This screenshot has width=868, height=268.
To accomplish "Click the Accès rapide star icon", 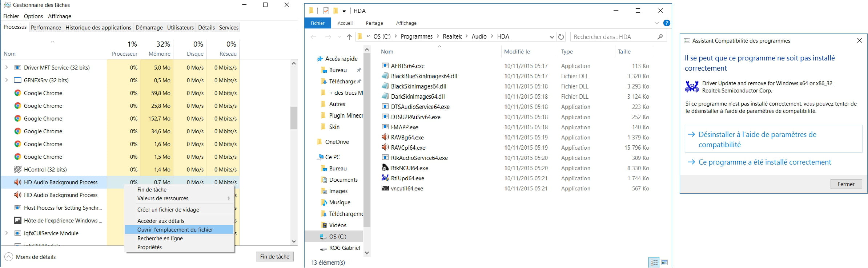I will pyautogui.click(x=320, y=59).
